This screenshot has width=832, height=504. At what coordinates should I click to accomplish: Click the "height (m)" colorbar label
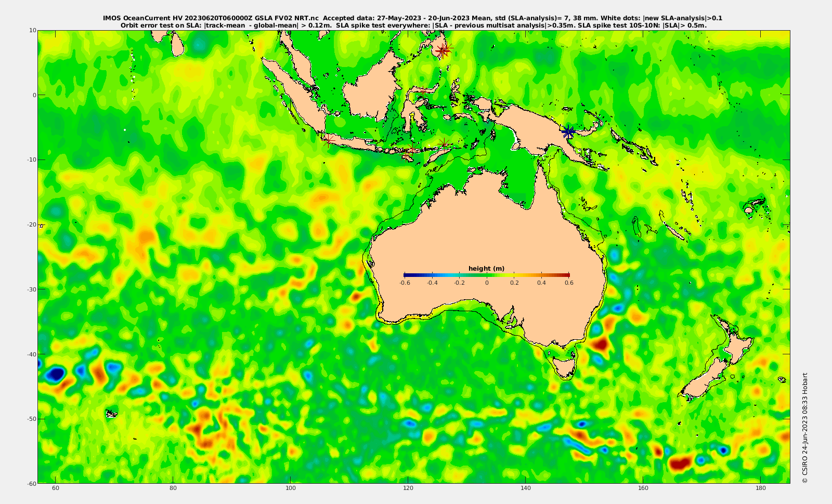point(486,269)
